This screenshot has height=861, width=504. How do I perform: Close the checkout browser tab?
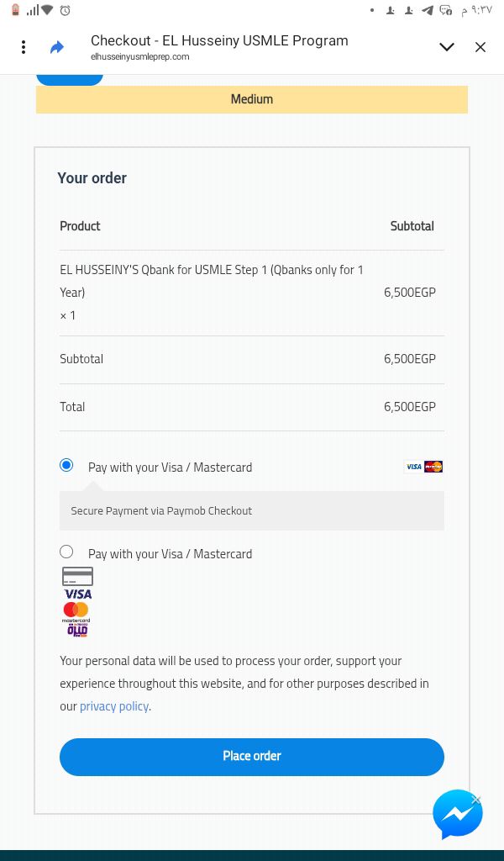tap(480, 47)
